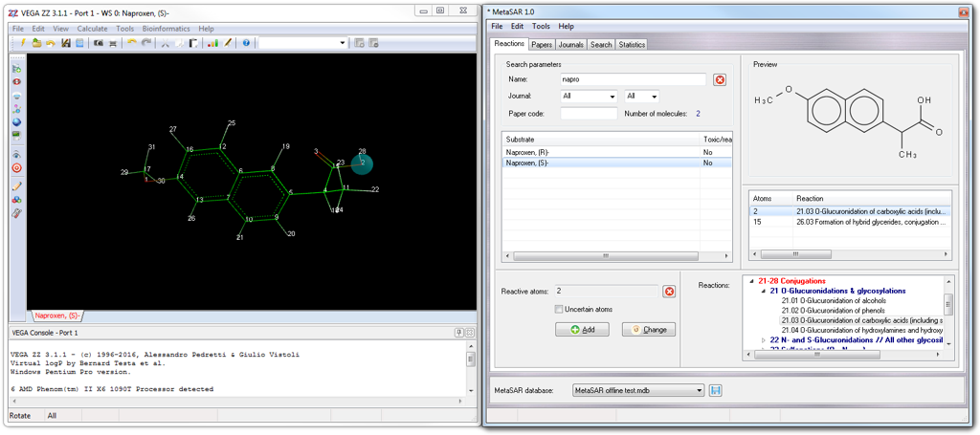
Task: Collapse the 21-28 Conjugations tree node
Action: pos(750,282)
